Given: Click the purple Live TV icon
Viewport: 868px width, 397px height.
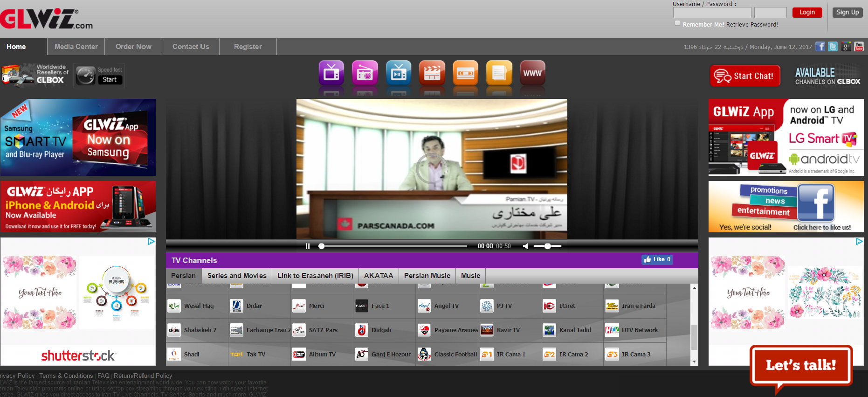Looking at the screenshot, I should (331, 73).
